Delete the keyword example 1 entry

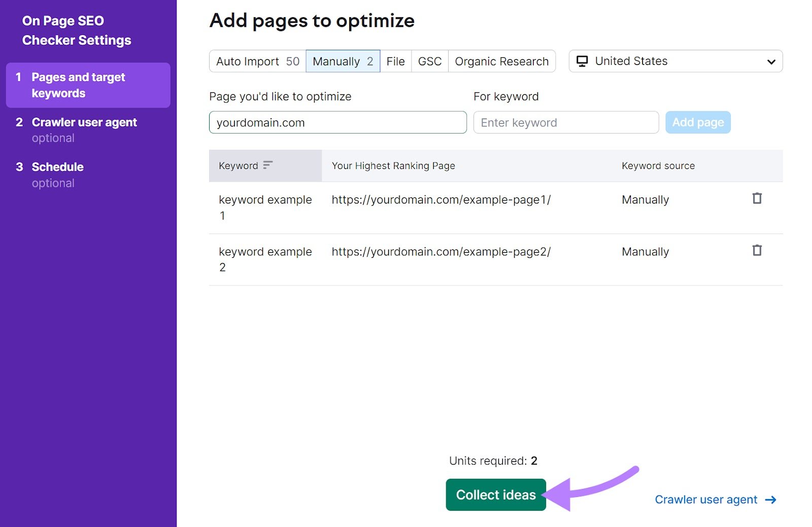point(757,199)
